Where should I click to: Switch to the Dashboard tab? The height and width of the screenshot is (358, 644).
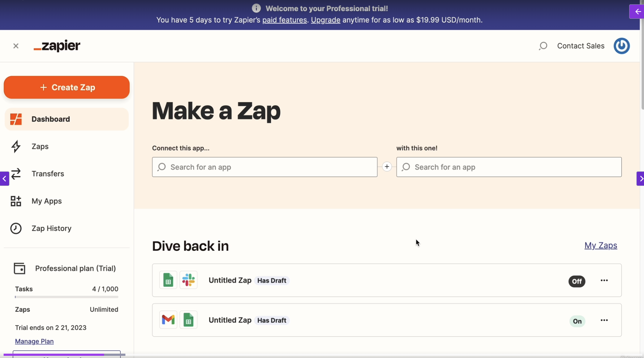[51, 119]
